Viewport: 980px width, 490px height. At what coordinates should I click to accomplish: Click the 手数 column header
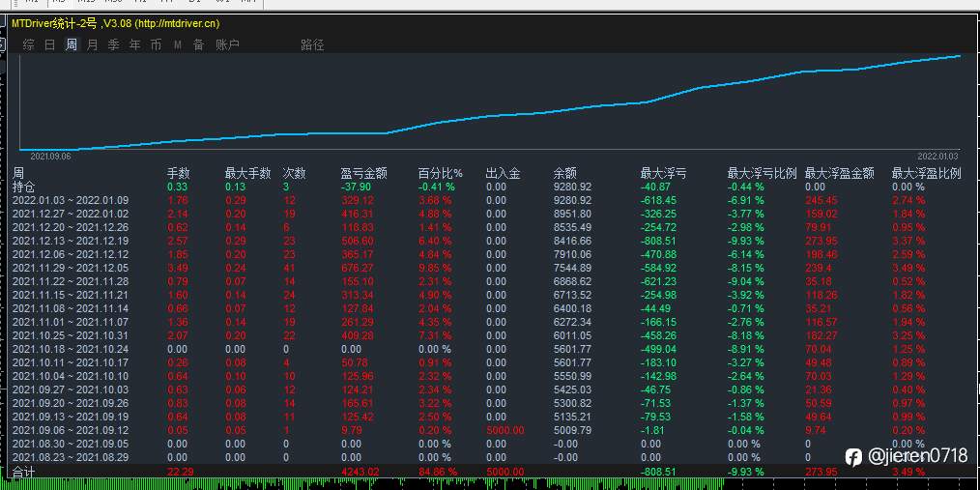(x=178, y=173)
